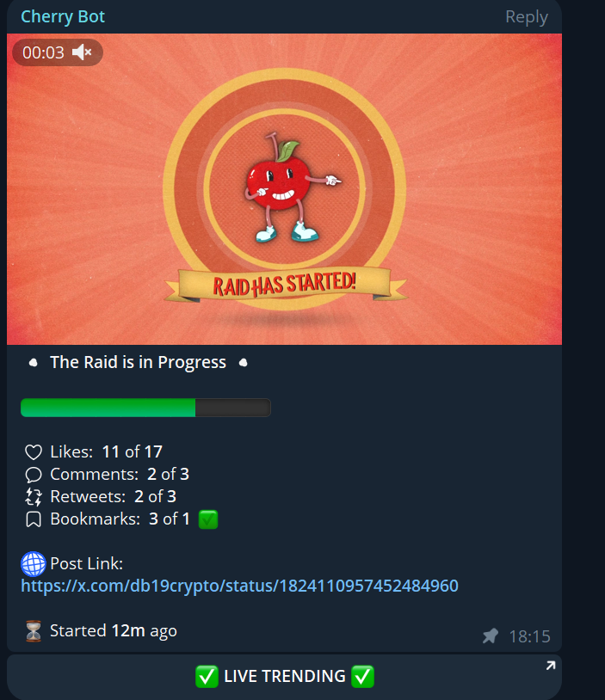The height and width of the screenshot is (700, 605).
Task: Click the arrow in the LIVE TRENDING corner
Action: (551, 666)
